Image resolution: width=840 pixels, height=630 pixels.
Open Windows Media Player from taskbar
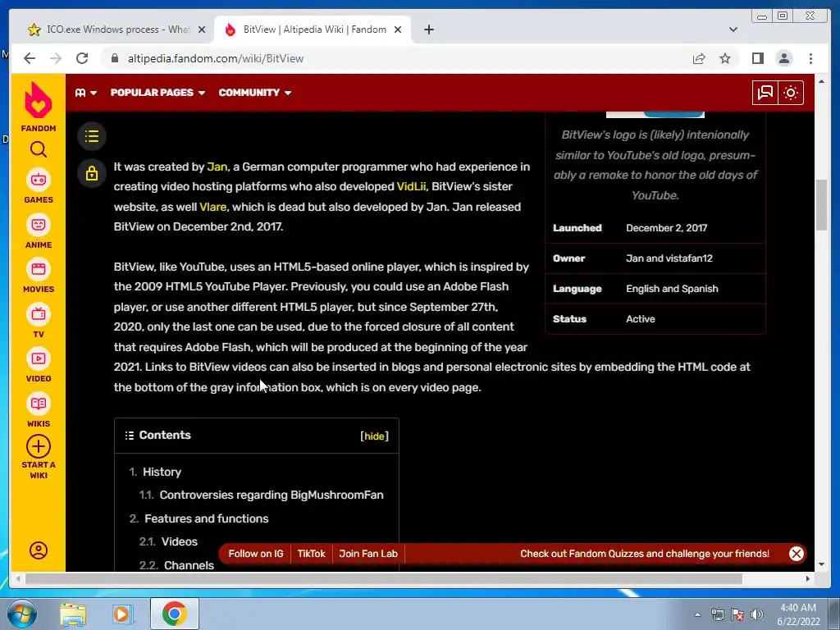click(123, 614)
